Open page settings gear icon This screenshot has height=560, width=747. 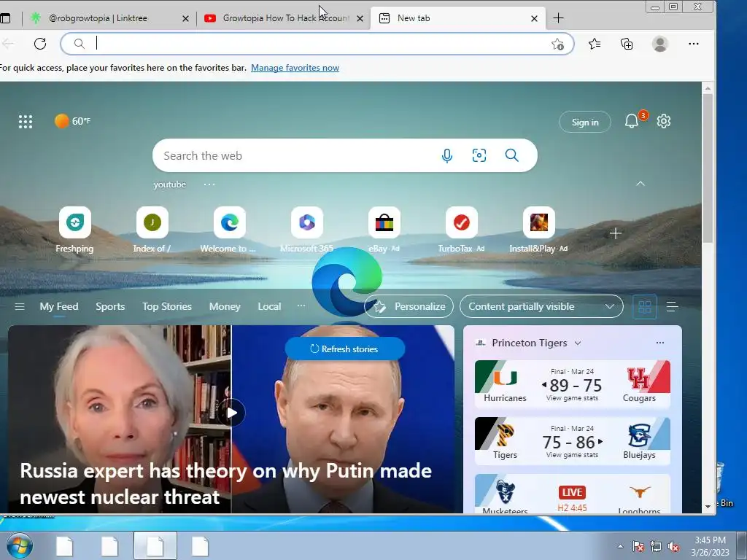[664, 121]
